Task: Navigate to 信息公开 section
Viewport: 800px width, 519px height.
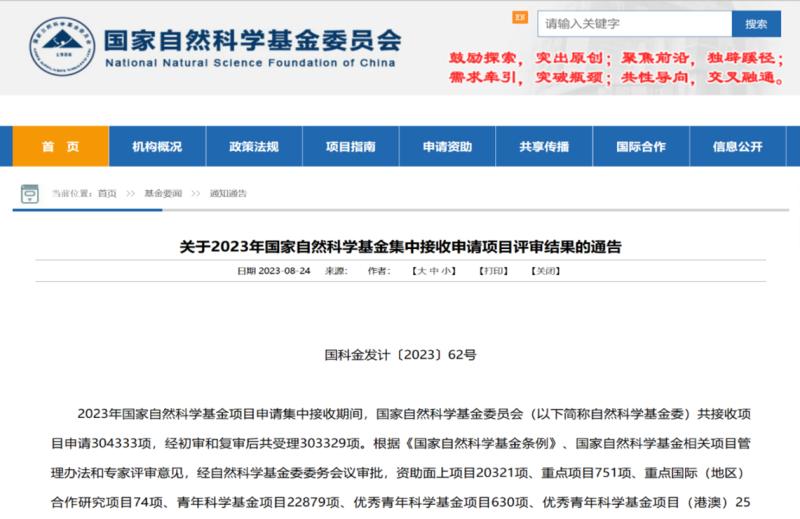Action: coord(738,147)
